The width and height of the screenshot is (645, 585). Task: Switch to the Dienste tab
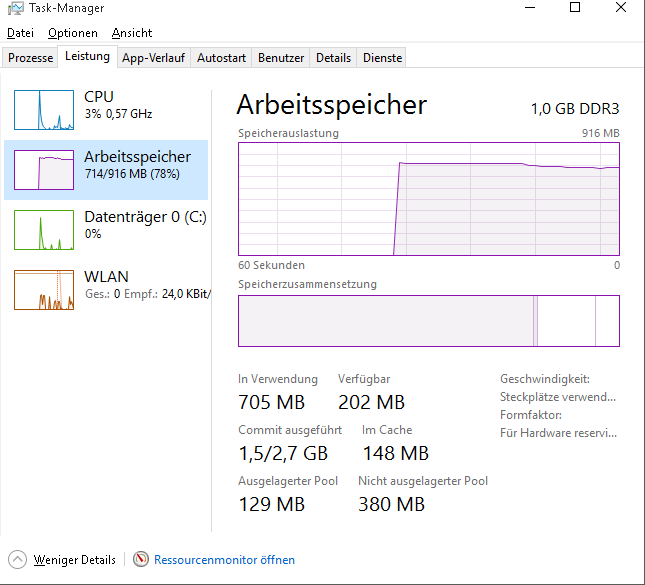click(x=382, y=58)
